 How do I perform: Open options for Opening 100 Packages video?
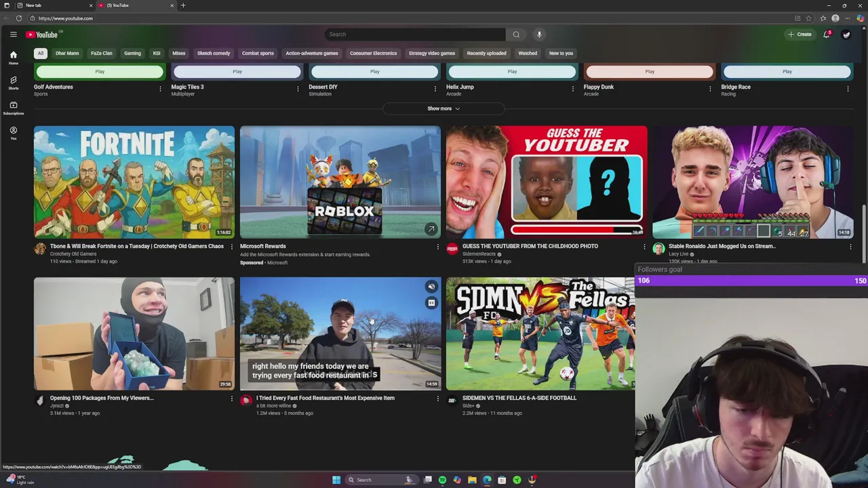231,399
